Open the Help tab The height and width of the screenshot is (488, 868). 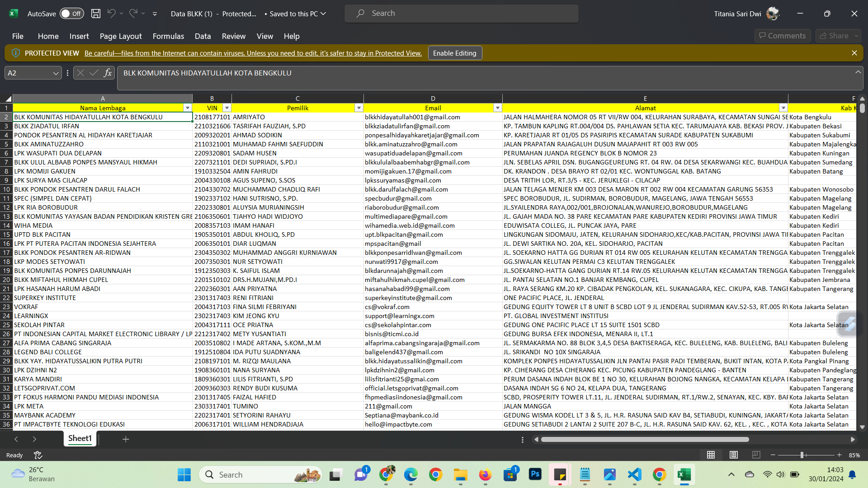(292, 36)
